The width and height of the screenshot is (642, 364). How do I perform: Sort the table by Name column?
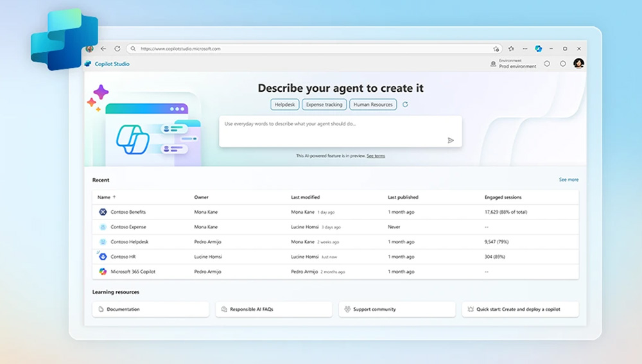pos(107,197)
